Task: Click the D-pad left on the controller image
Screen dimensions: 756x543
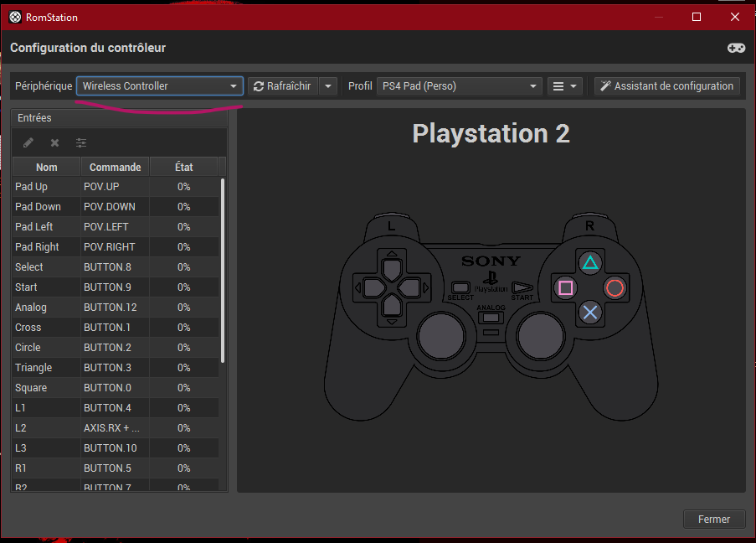Action: (x=373, y=288)
